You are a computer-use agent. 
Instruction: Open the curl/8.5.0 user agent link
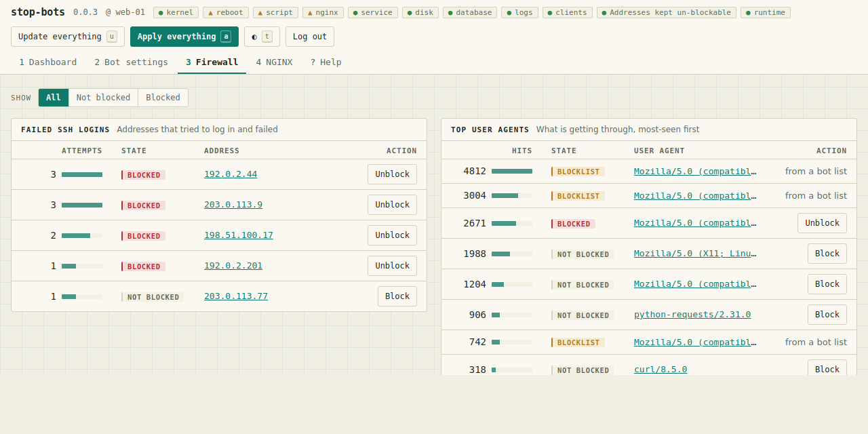660,370
